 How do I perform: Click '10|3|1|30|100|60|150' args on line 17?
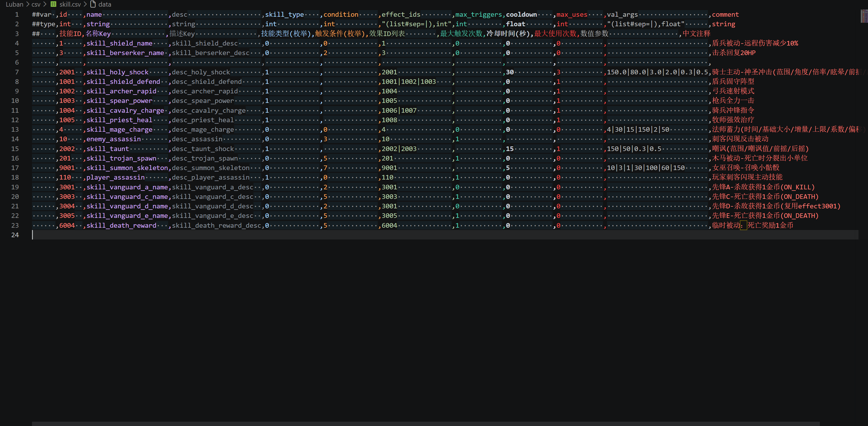click(x=646, y=168)
